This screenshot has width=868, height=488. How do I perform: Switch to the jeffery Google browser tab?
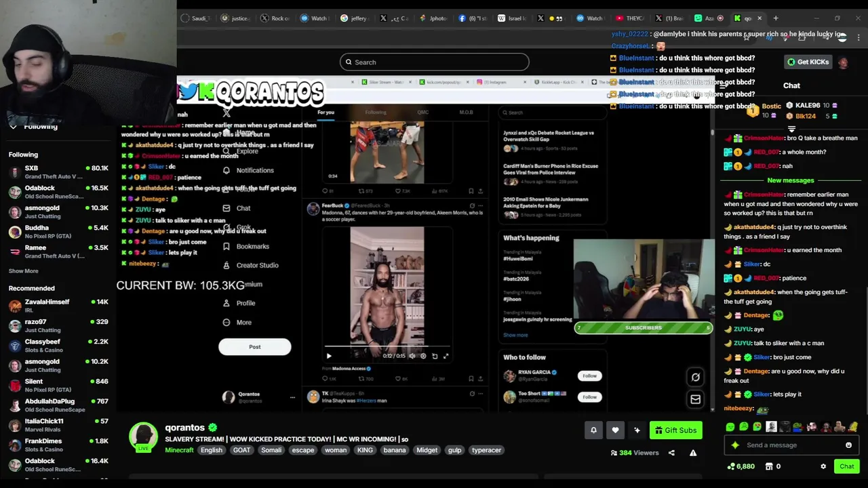point(354,18)
